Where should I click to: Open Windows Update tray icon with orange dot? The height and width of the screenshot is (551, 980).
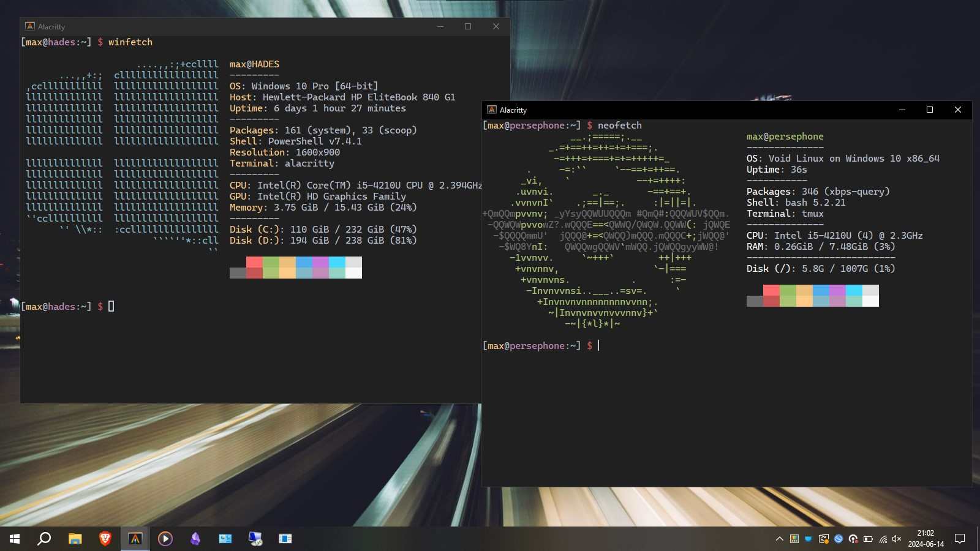point(823,539)
